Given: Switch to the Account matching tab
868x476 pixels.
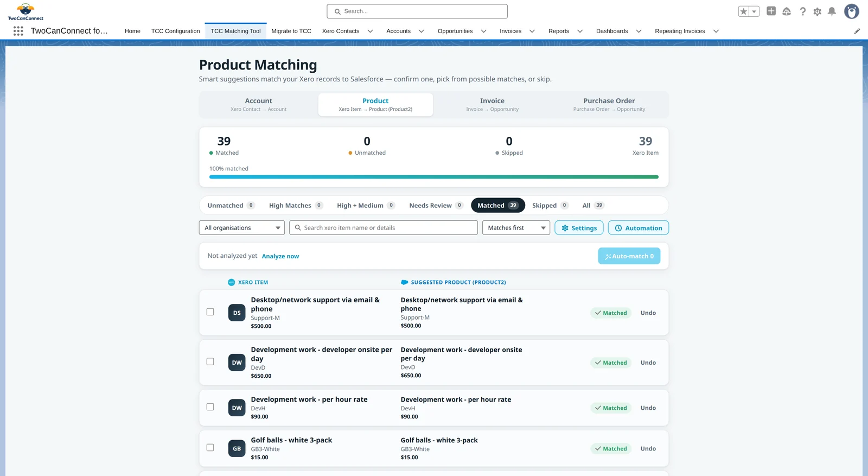Looking at the screenshot, I should pyautogui.click(x=259, y=105).
